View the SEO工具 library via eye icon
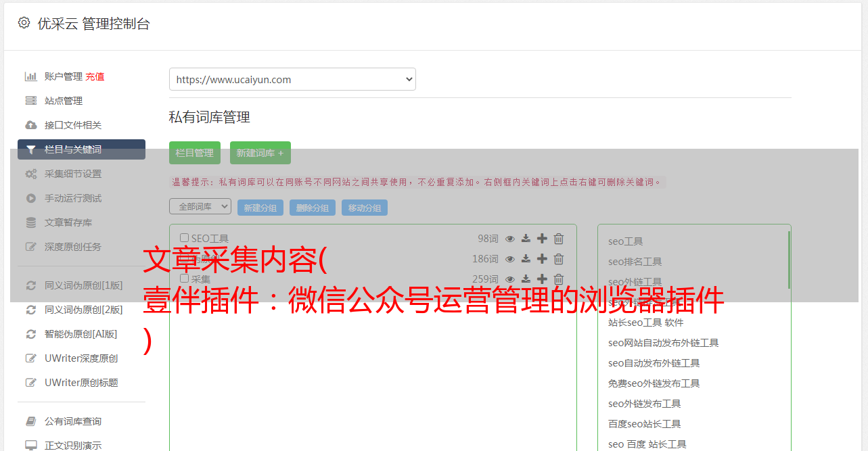 pos(510,239)
